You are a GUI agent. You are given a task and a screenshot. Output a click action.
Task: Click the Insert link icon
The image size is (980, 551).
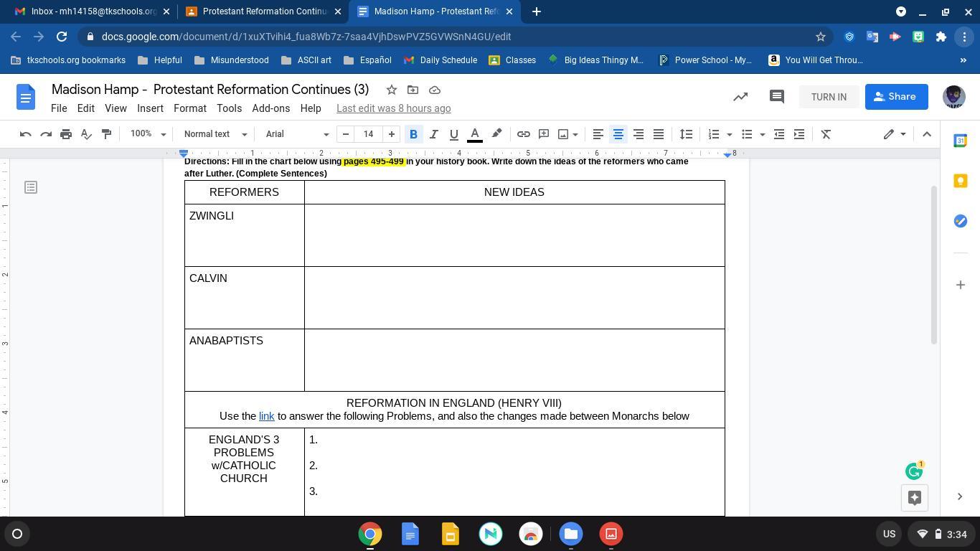[x=524, y=134]
